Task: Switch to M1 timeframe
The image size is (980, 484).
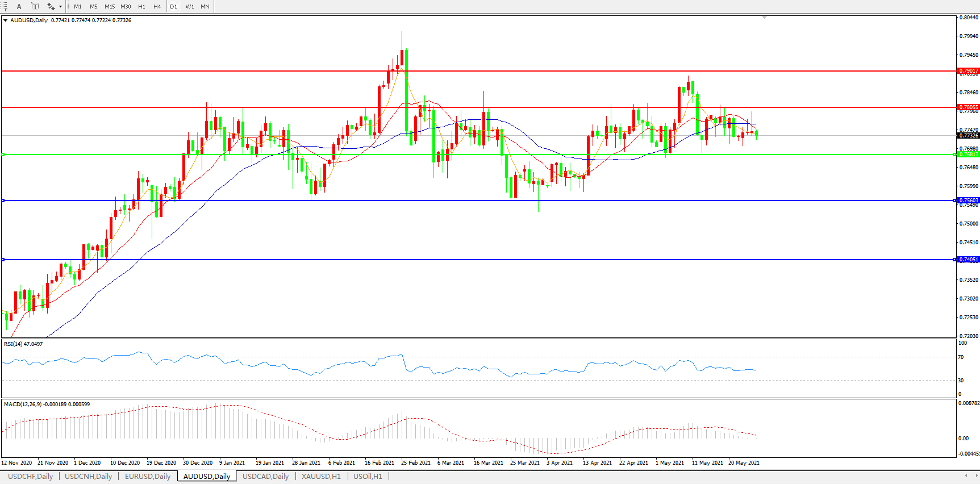Action: click(x=78, y=7)
